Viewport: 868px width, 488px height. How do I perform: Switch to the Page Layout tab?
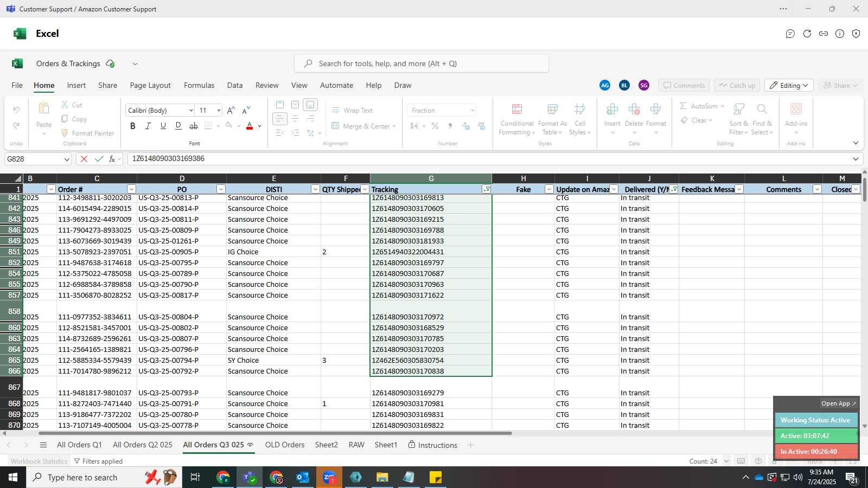(x=150, y=85)
